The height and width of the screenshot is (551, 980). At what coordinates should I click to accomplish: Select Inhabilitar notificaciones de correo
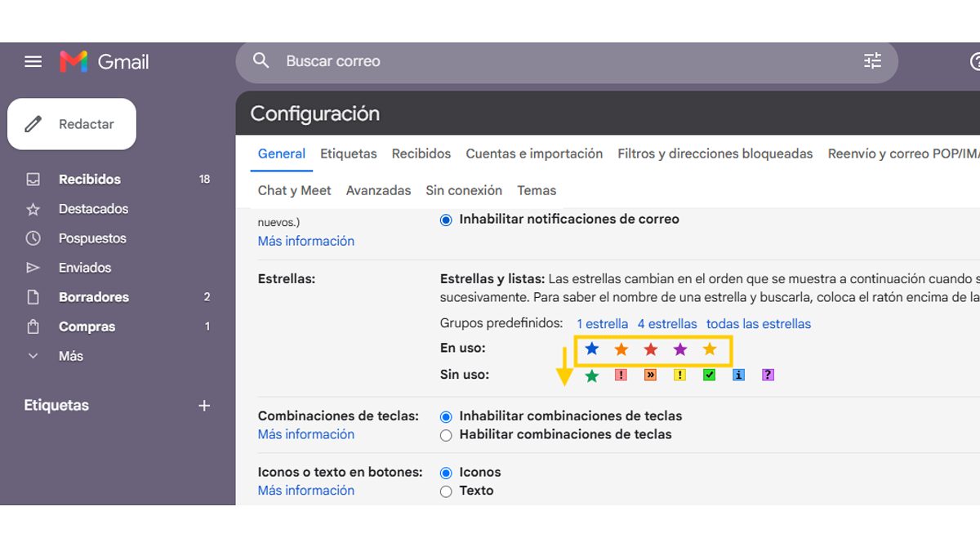[x=446, y=220]
